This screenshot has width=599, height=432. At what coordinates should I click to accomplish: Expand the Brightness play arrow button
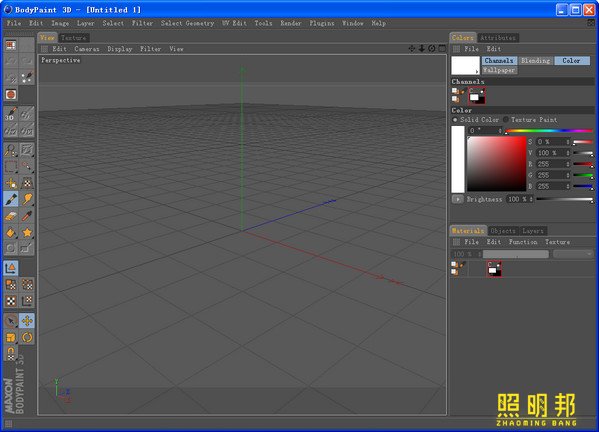(457, 199)
